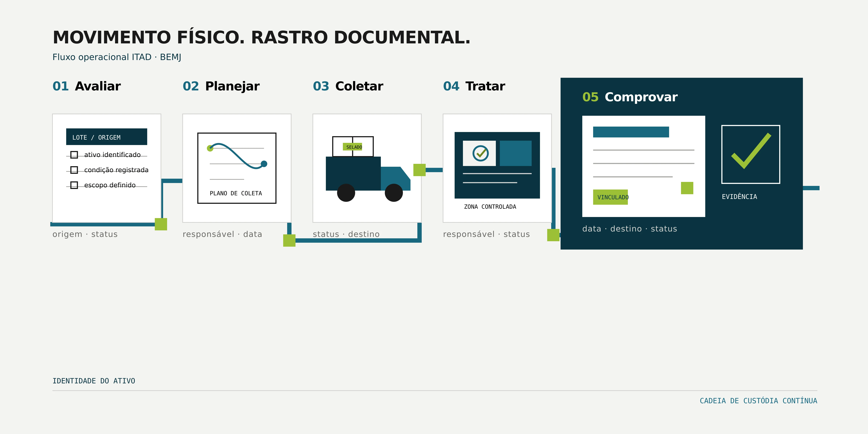The width and height of the screenshot is (868, 434).
Task: Click the green square inside the document card
Action: click(x=687, y=188)
